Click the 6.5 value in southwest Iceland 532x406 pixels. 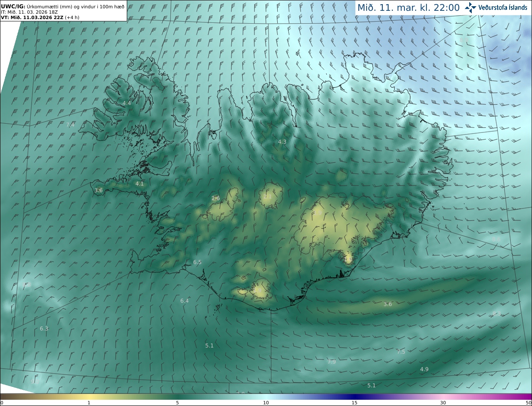pos(197,262)
